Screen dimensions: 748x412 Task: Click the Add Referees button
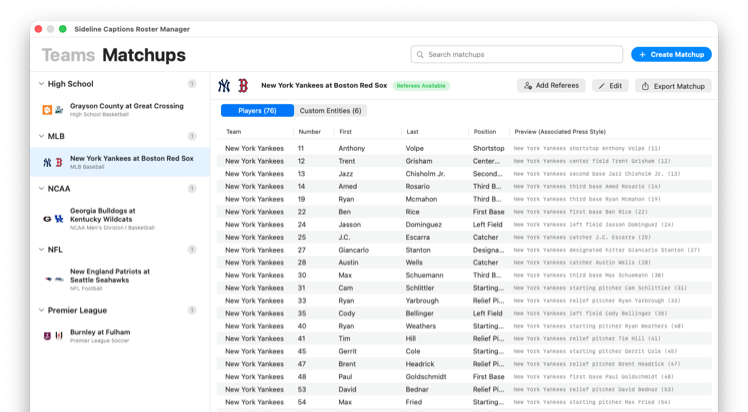pos(551,86)
